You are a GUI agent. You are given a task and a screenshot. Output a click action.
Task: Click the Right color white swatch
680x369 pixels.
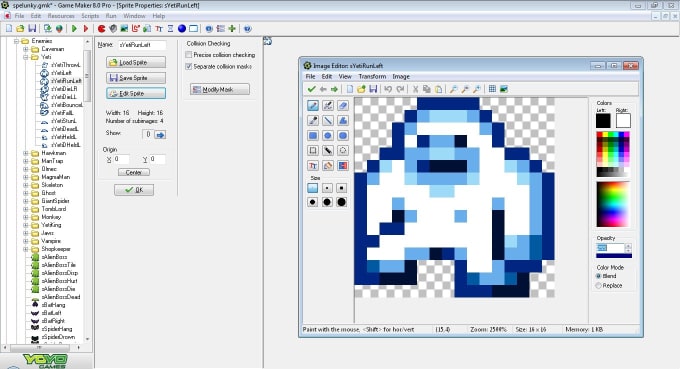point(623,121)
